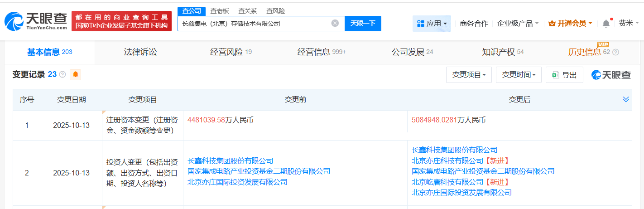Click the notification bell icon in header

click(606, 24)
